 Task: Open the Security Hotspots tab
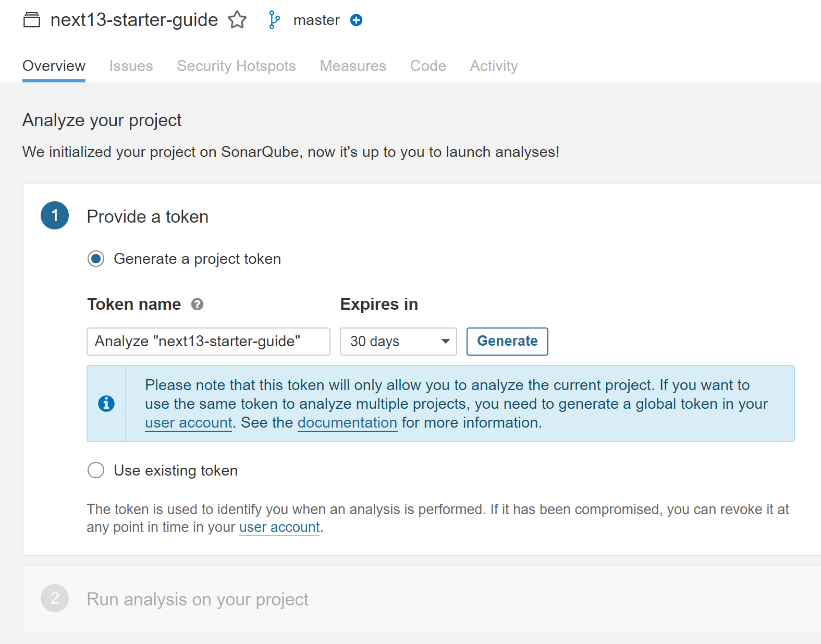[x=236, y=66]
